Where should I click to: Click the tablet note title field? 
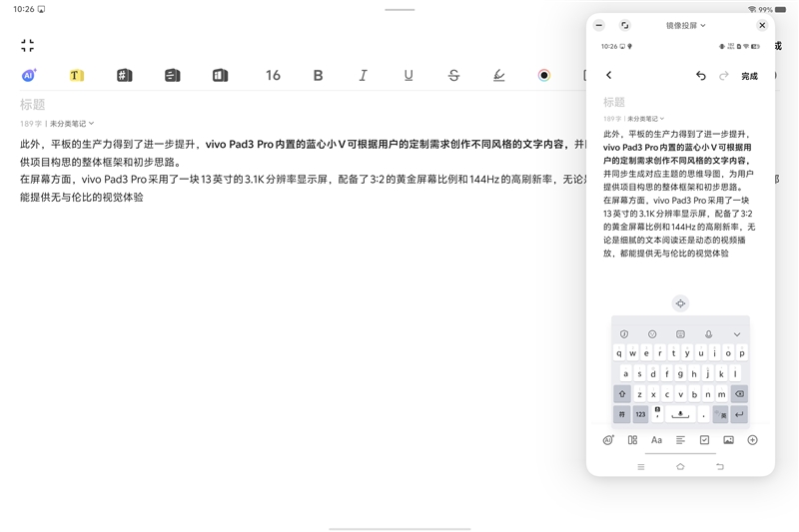[x=33, y=105]
